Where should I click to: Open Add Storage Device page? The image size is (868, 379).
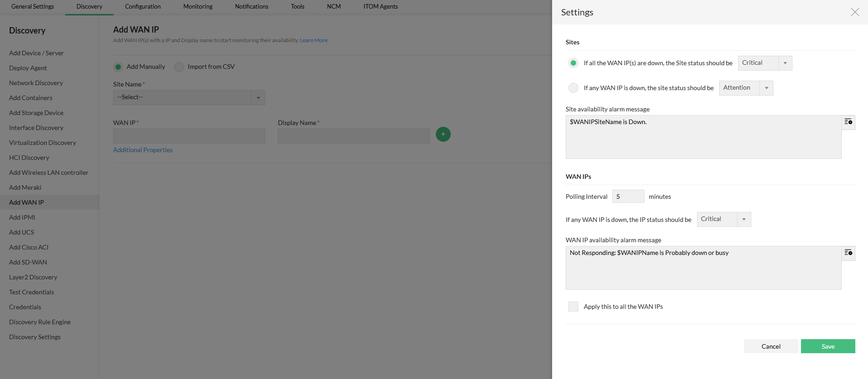[x=36, y=113]
